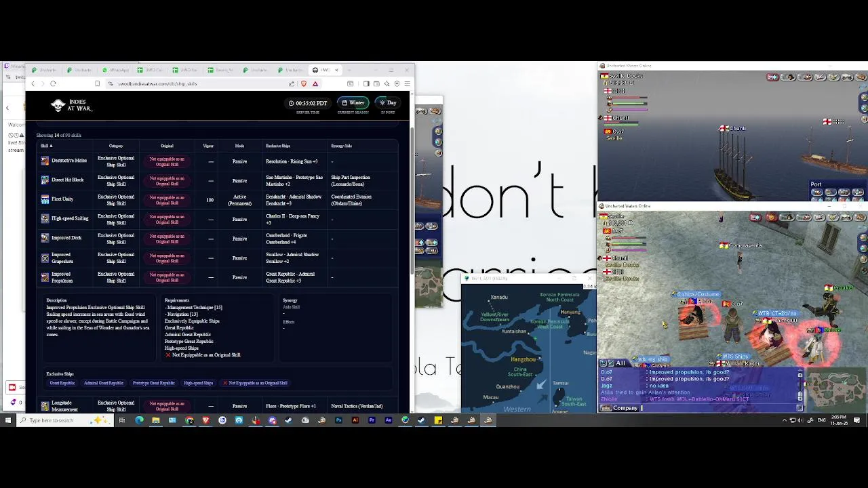Open Steam from the taskbar

288,420
